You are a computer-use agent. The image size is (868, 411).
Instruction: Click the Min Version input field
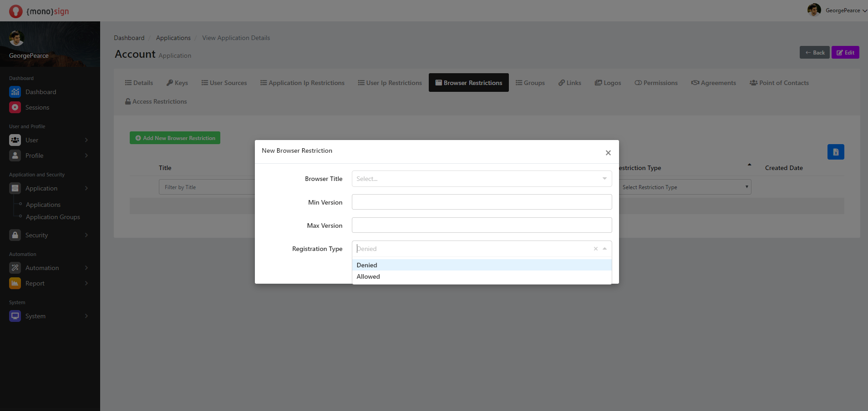coord(482,202)
